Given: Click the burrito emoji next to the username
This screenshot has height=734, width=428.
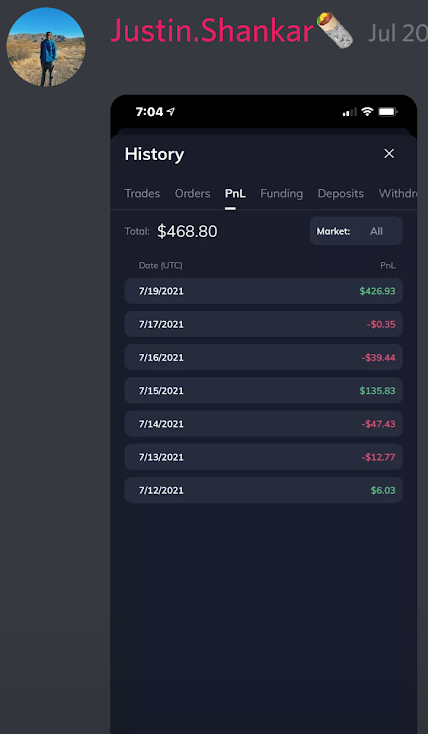Looking at the screenshot, I should pos(335,31).
